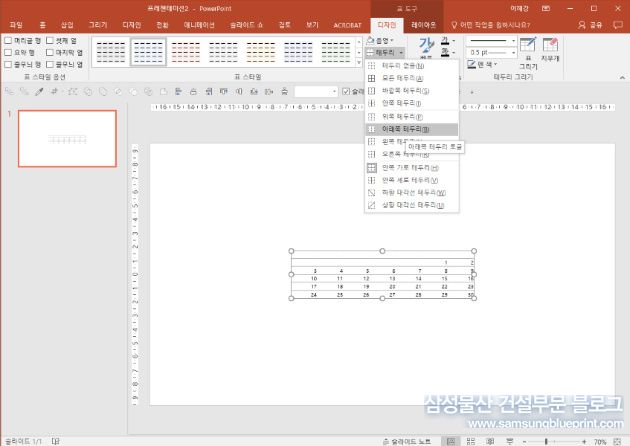Image resolution: width=630 pixels, height=446 pixels.
Task: Switch to Normal view in status bar
Action: [x=451, y=441]
